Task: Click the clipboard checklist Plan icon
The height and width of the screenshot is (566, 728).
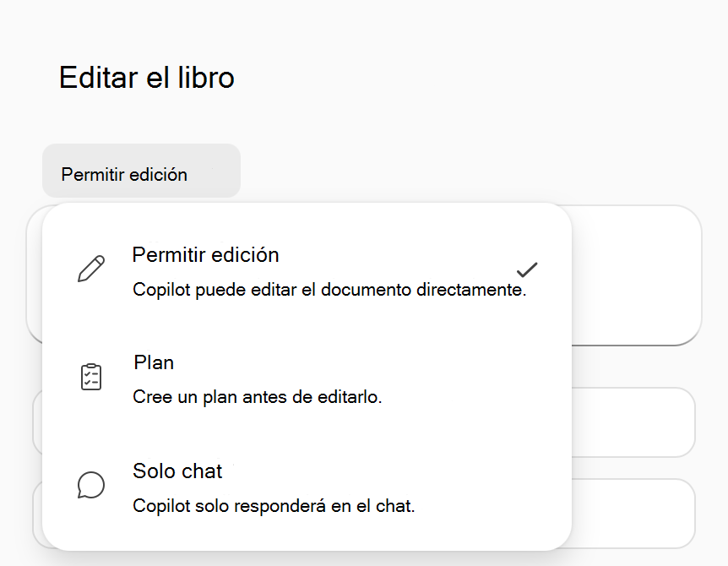Action: pyautogui.click(x=91, y=377)
